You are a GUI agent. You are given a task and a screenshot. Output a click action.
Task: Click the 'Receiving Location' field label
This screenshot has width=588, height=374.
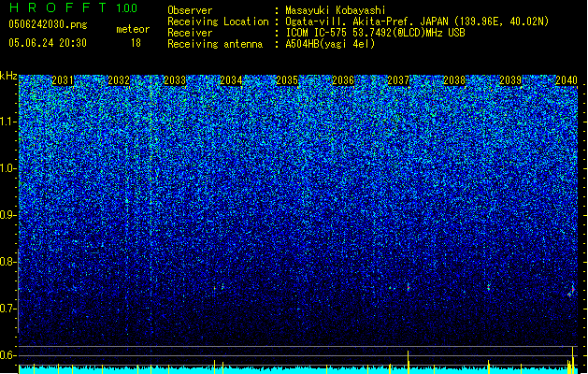[218, 22]
